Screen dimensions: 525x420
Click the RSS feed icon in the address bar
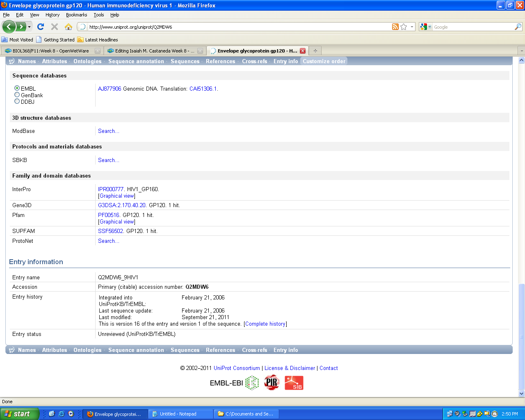(395, 27)
